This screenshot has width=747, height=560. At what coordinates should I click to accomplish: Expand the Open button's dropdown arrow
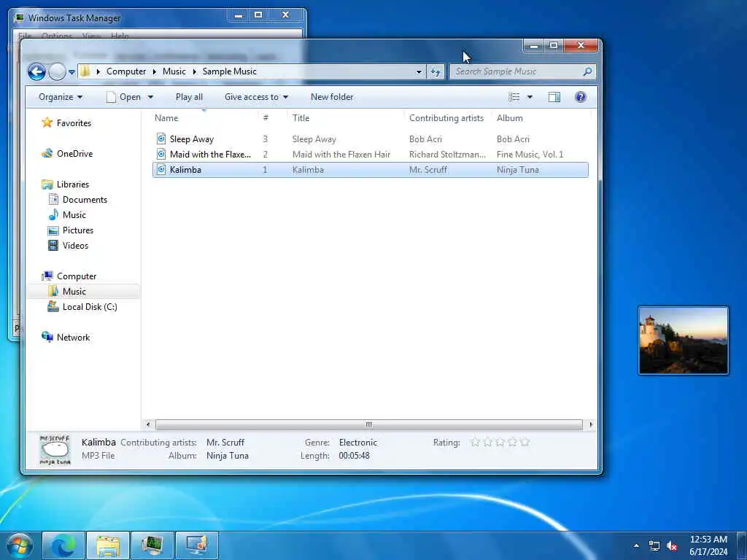click(150, 97)
